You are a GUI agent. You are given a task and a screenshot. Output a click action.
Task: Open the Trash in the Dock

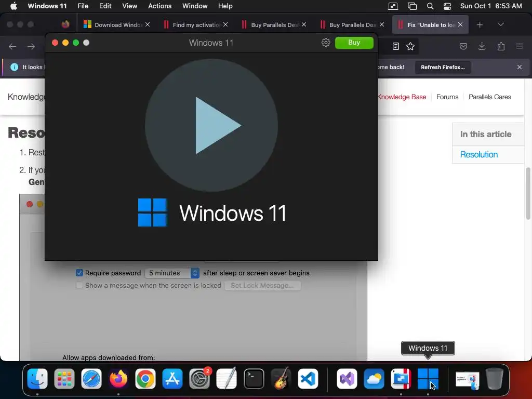pyautogui.click(x=495, y=379)
